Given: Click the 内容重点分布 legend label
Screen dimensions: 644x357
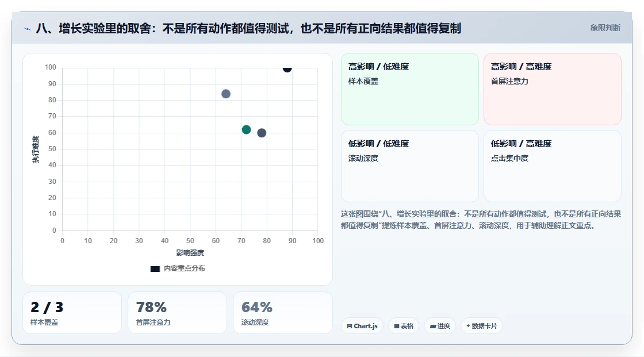Looking at the screenshot, I should [185, 268].
